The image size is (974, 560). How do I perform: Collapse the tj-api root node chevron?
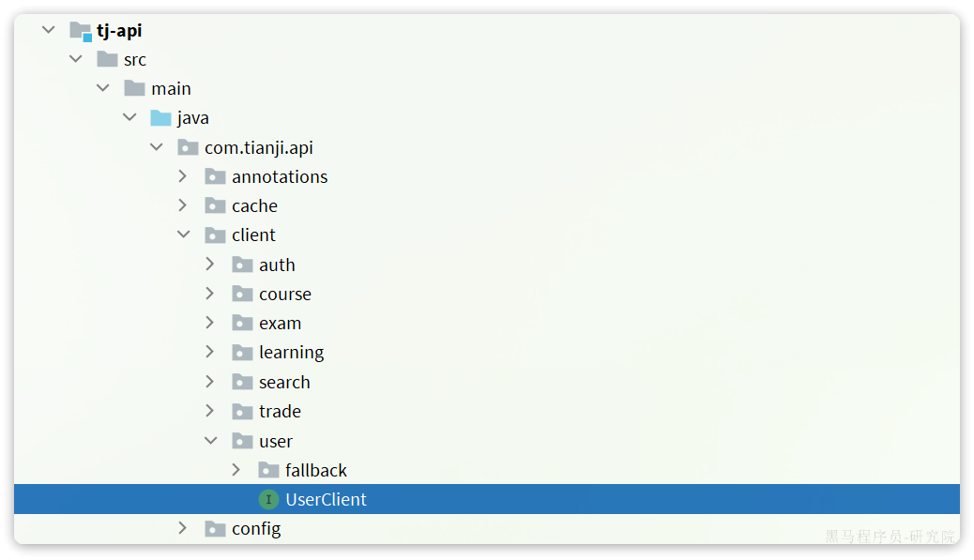(x=49, y=30)
